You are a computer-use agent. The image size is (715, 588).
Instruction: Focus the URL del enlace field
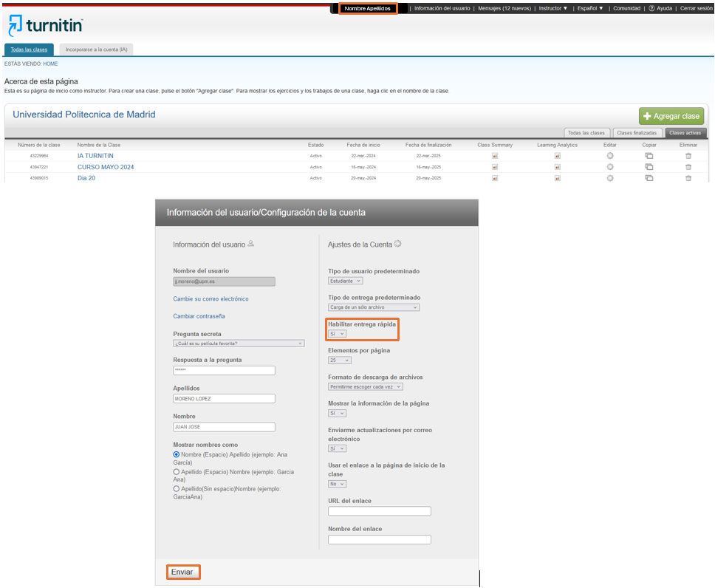(x=380, y=511)
